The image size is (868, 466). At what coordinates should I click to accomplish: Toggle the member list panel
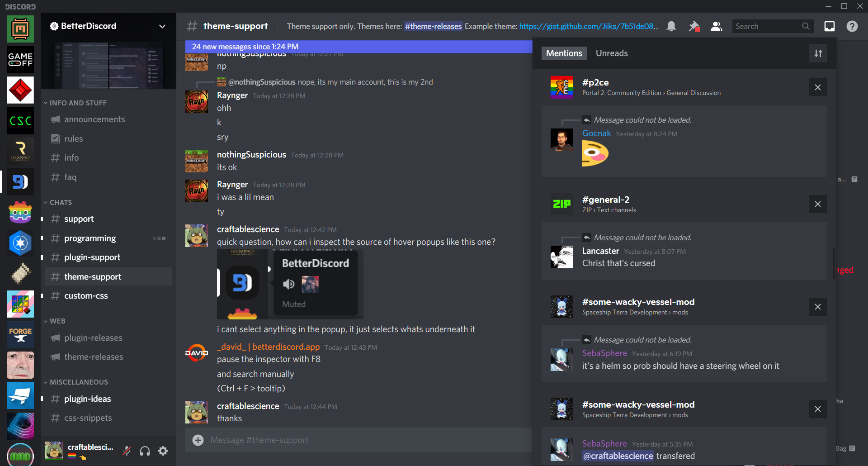[x=716, y=26]
